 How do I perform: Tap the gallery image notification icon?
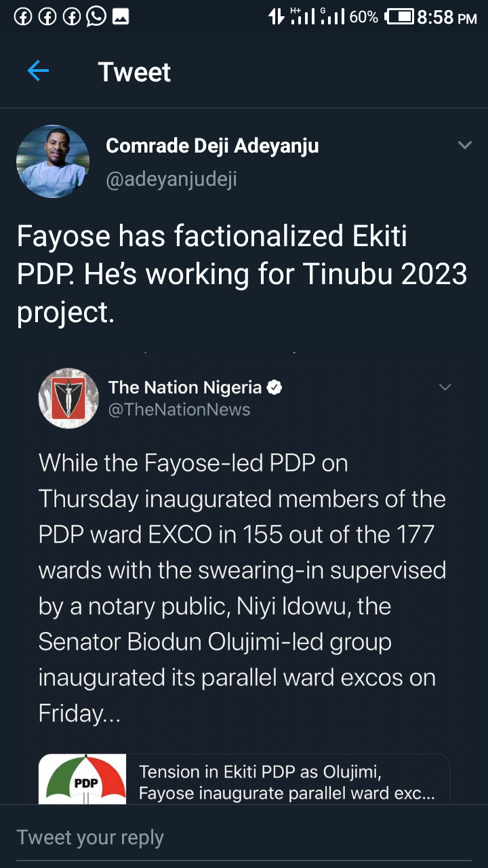tap(121, 17)
